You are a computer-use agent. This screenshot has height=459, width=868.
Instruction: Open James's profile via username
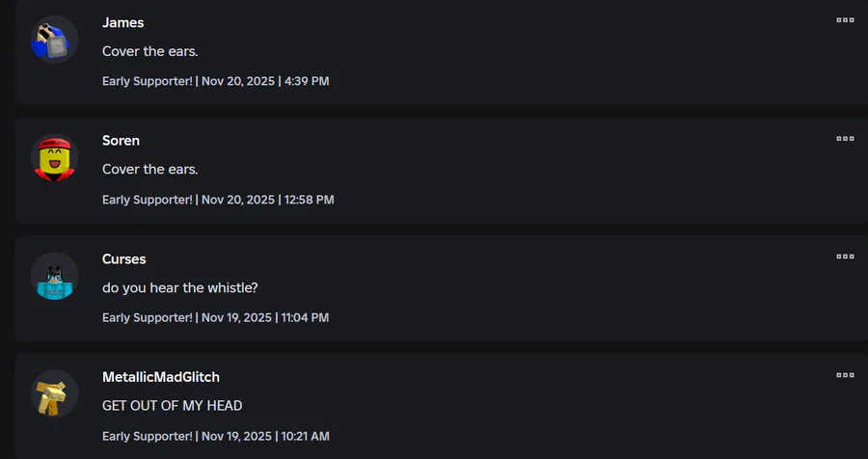tap(123, 22)
